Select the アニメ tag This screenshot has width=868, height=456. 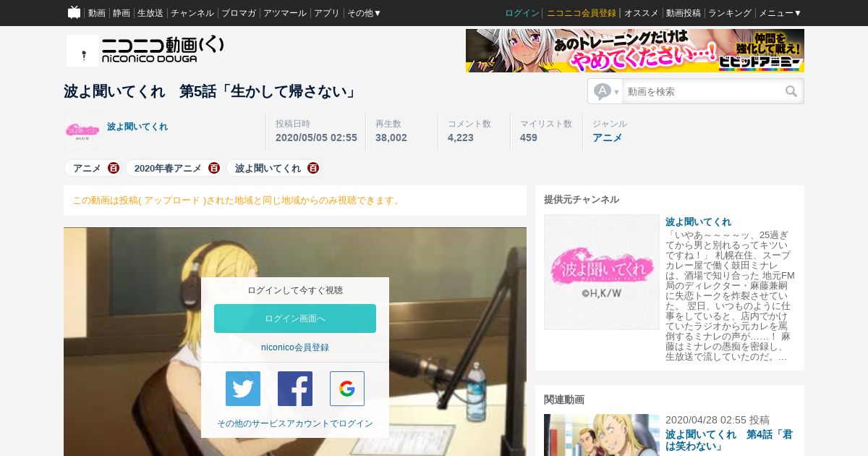(87, 168)
